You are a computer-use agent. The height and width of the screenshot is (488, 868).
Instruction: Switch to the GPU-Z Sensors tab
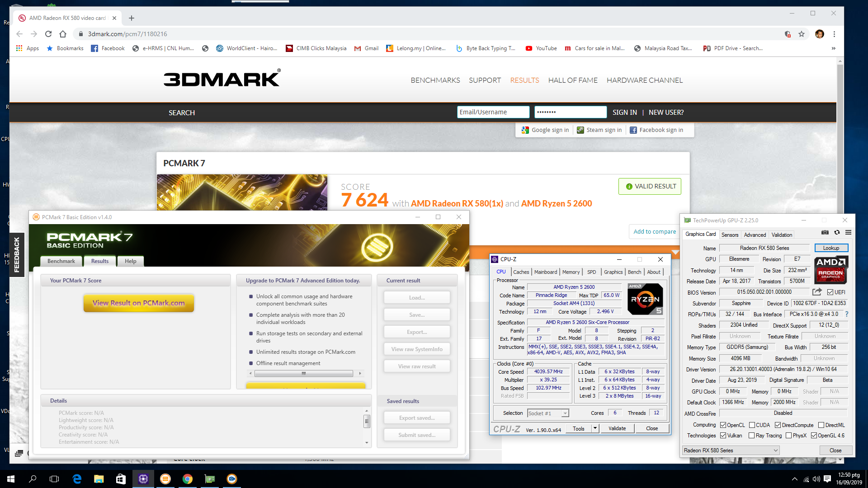pyautogui.click(x=730, y=235)
